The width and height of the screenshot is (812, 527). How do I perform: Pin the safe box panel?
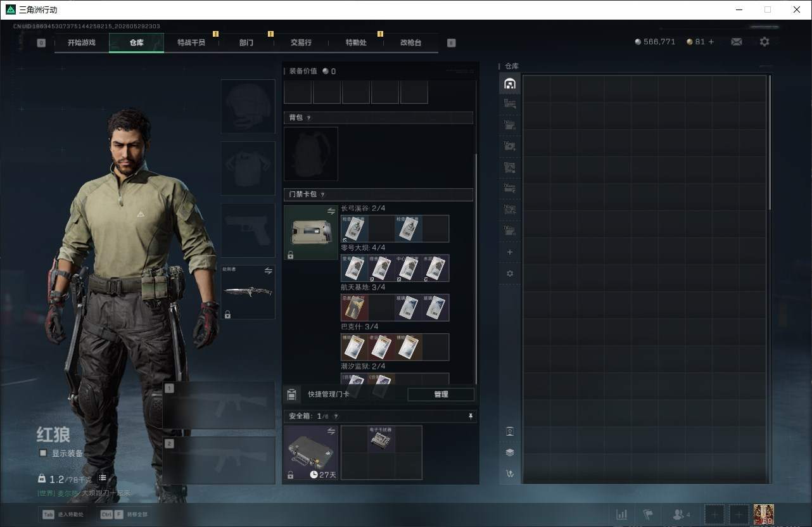(x=471, y=416)
